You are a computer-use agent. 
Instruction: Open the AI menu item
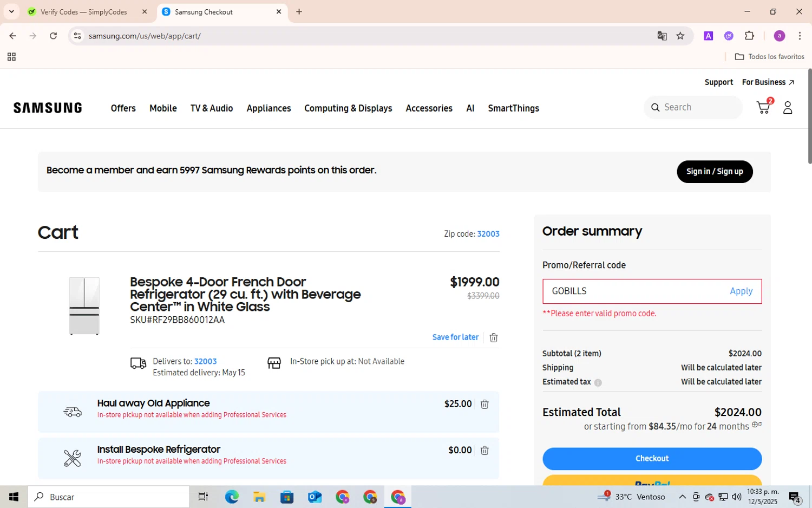(470, 108)
